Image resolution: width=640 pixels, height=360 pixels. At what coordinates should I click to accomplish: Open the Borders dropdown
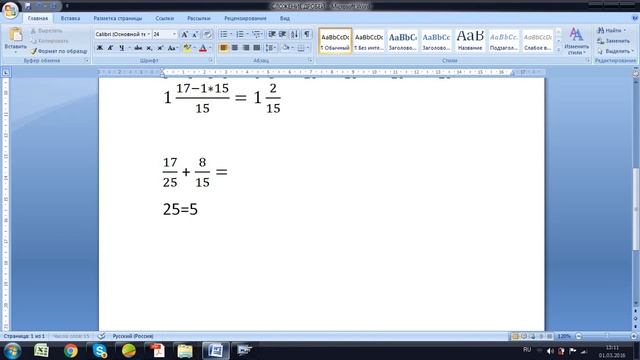click(x=308, y=48)
